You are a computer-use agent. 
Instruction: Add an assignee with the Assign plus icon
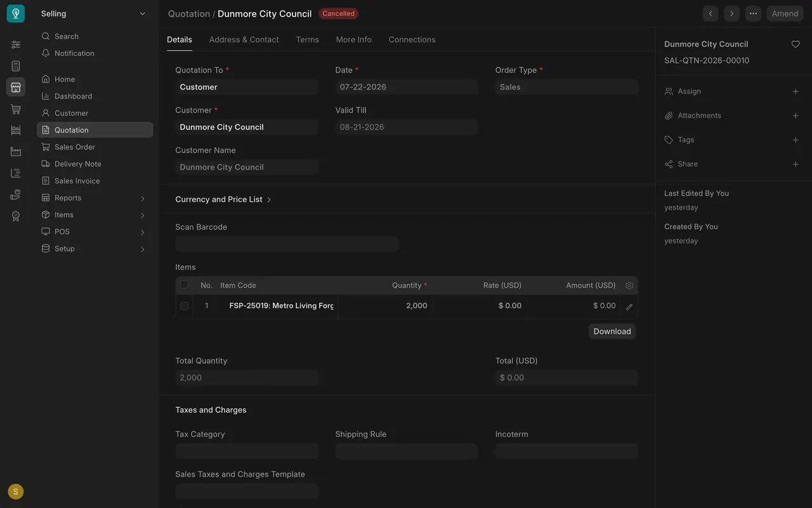coord(796,91)
